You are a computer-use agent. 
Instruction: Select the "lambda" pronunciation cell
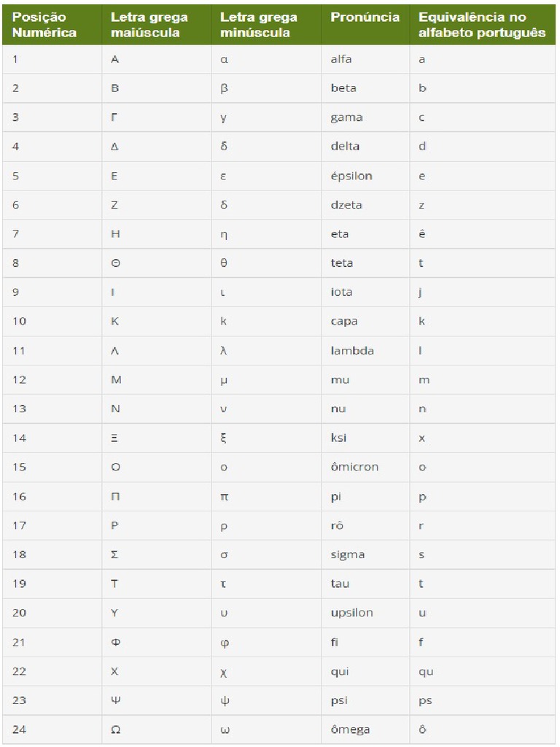point(352,351)
